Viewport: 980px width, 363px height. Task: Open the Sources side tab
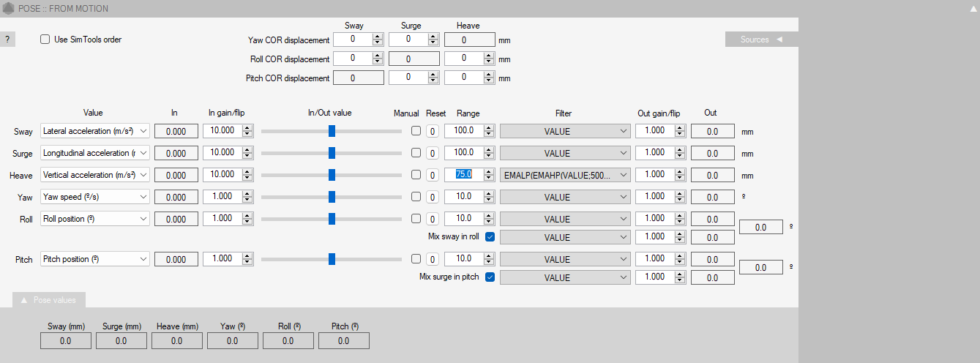point(761,40)
